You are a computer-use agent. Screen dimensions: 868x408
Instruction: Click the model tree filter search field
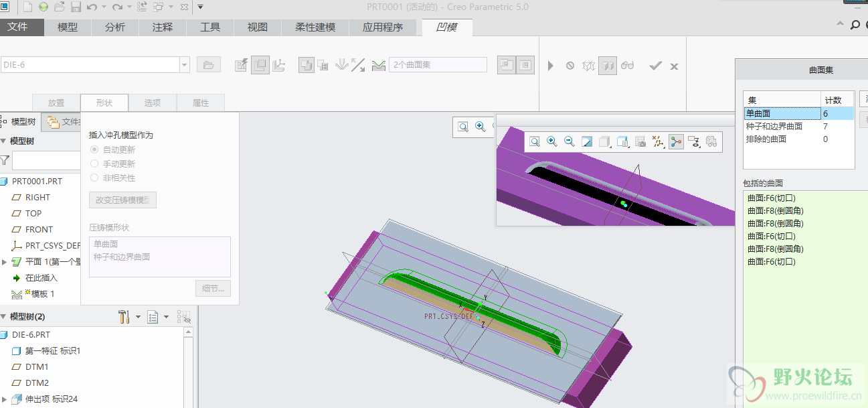coord(46,161)
